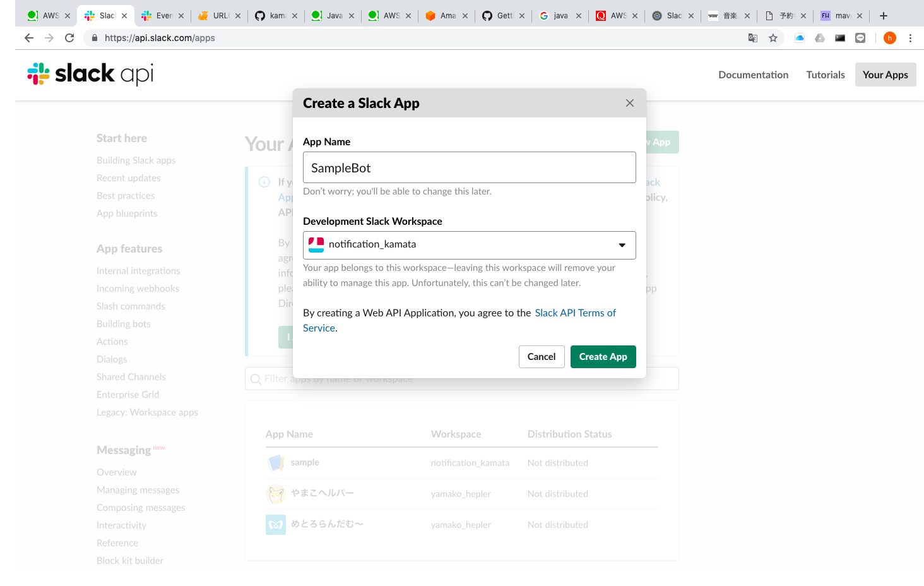Open the Chrome three-dot menu

tap(910, 38)
